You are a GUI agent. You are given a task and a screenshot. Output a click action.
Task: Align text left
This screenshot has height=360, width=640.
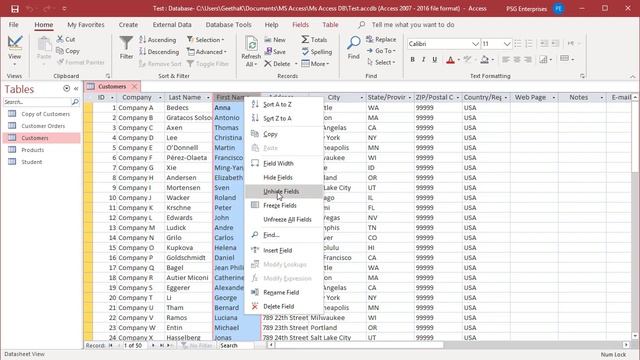click(505, 60)
